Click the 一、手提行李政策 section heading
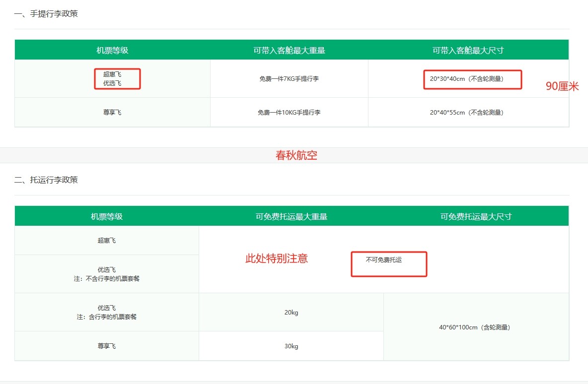Screen dimensions: 588x384 pos(46,14)
